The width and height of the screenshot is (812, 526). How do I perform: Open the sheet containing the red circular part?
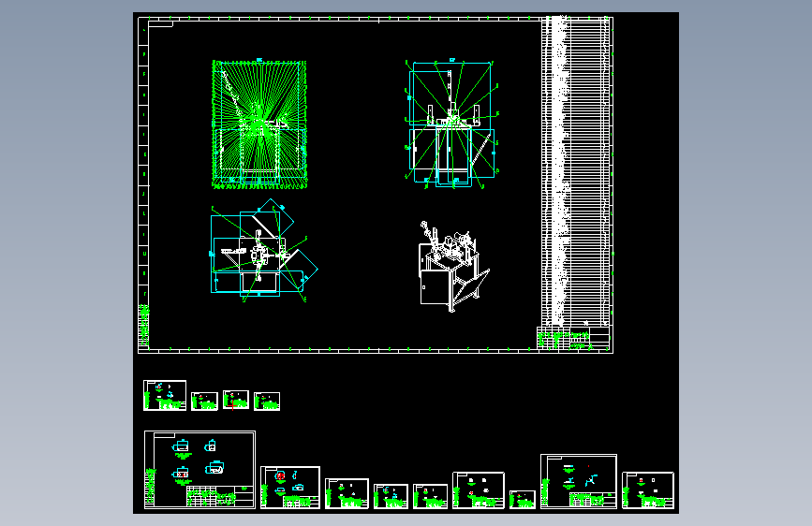290,488
